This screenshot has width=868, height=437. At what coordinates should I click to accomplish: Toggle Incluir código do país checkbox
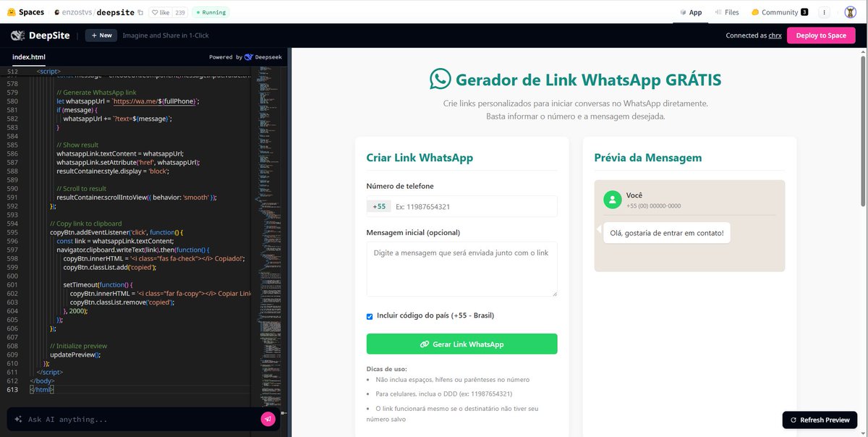click(x=370, y=316)
